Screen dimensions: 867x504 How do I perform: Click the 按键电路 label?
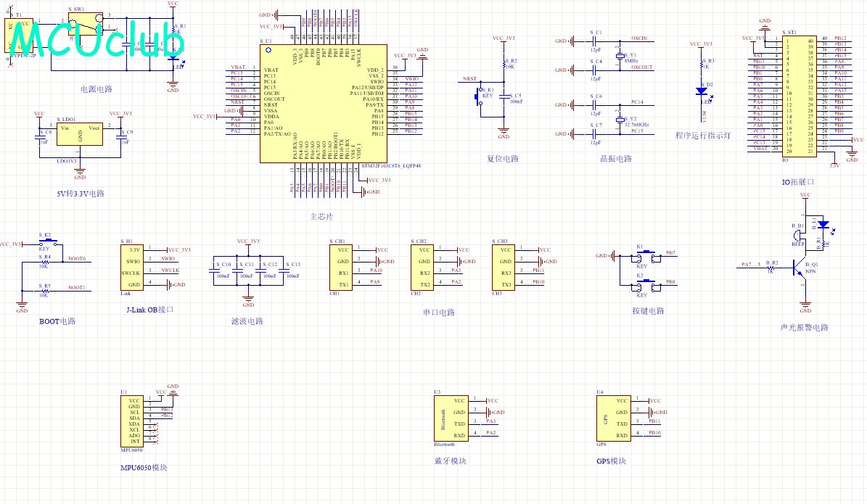pos(648,311)
